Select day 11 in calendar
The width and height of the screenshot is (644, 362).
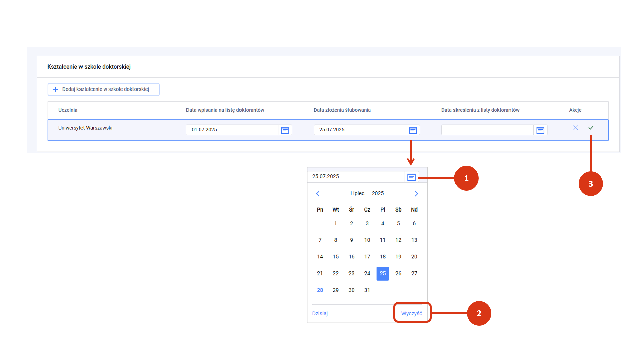pyautogui.click(x=383, y=240)
